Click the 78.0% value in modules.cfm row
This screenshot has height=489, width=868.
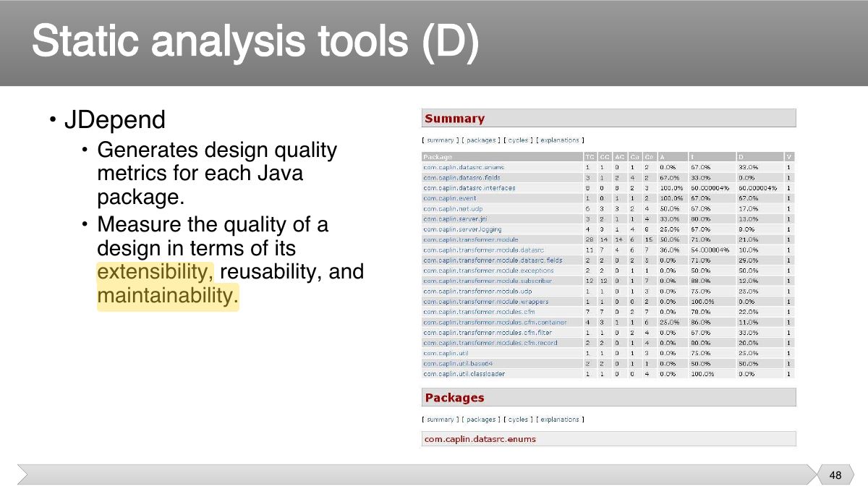701,312
